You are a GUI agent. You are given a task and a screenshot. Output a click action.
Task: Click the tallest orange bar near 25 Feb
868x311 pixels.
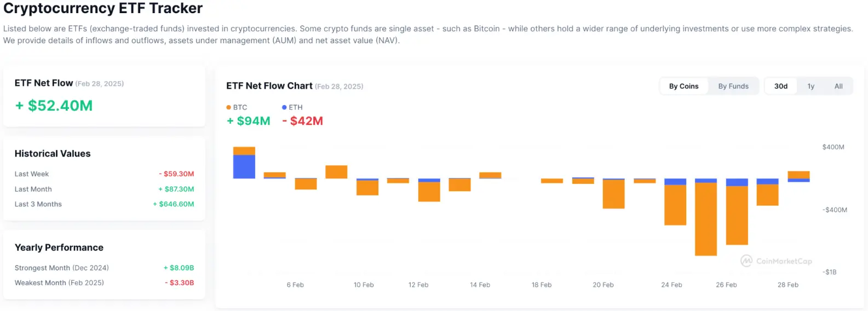click(705, 219)
